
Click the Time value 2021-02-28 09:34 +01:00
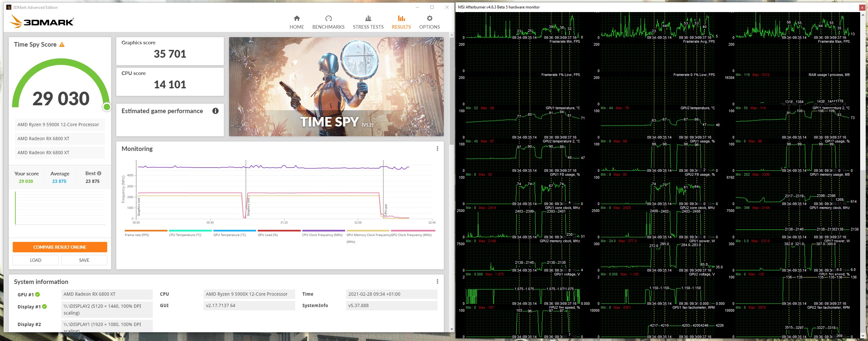tap(392, 294)
